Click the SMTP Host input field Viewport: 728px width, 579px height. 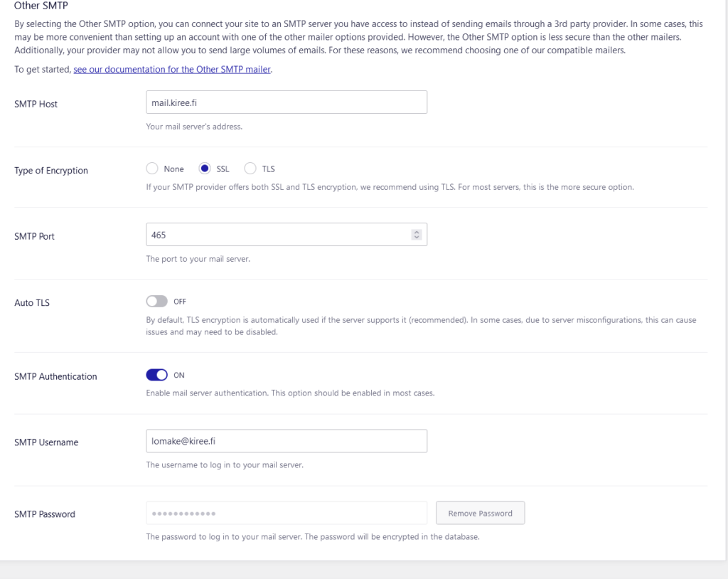click(286, 102)
